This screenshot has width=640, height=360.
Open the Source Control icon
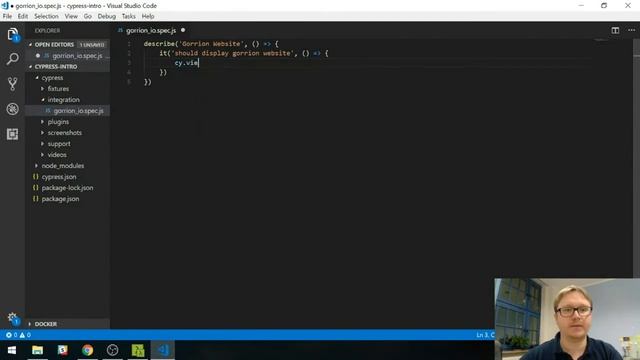[x=12, y=84]
